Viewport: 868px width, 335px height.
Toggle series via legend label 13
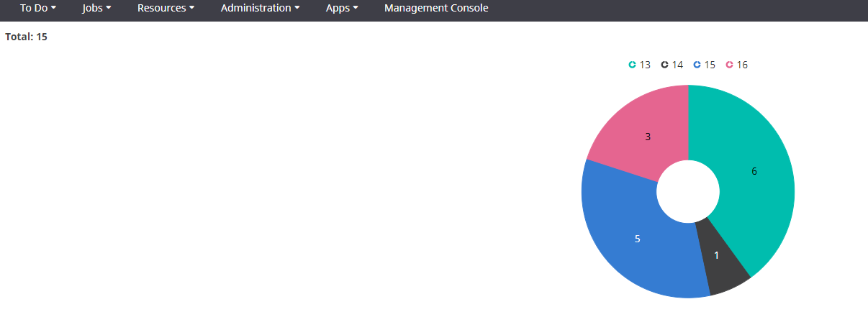point(645,65)
